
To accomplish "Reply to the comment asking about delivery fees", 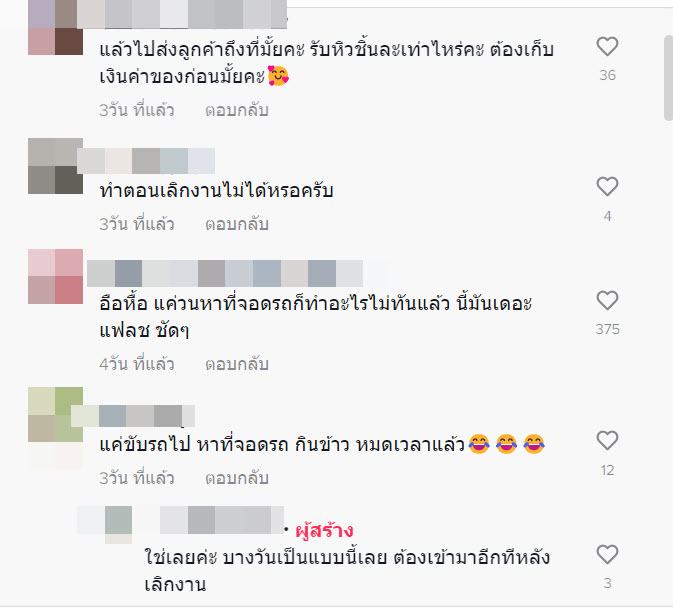I will (x=236, y=110).
